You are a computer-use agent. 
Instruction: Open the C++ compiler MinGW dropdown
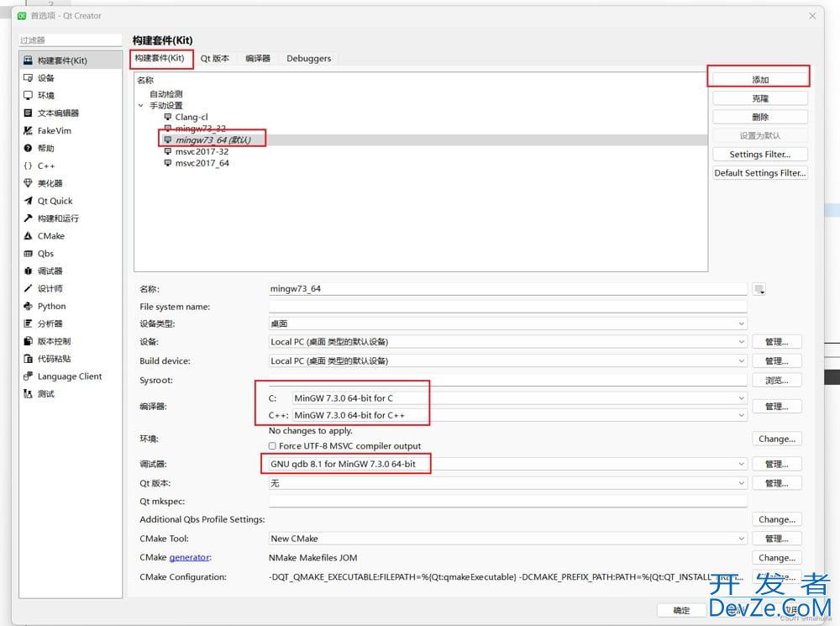pos(519,415)
